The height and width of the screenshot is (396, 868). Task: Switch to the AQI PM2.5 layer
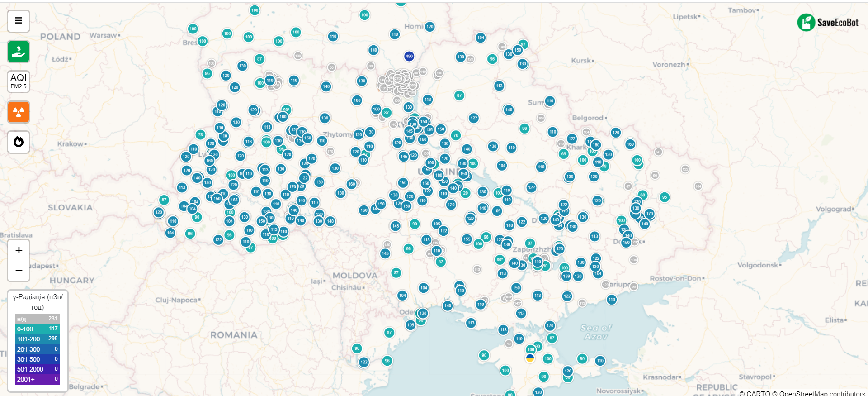click(19, 81)
